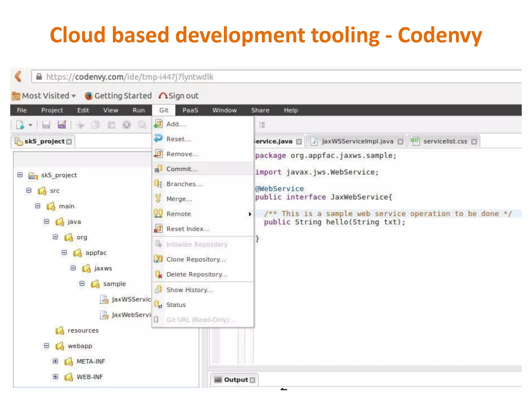
Task: Open the View menu
Action: 111,110
